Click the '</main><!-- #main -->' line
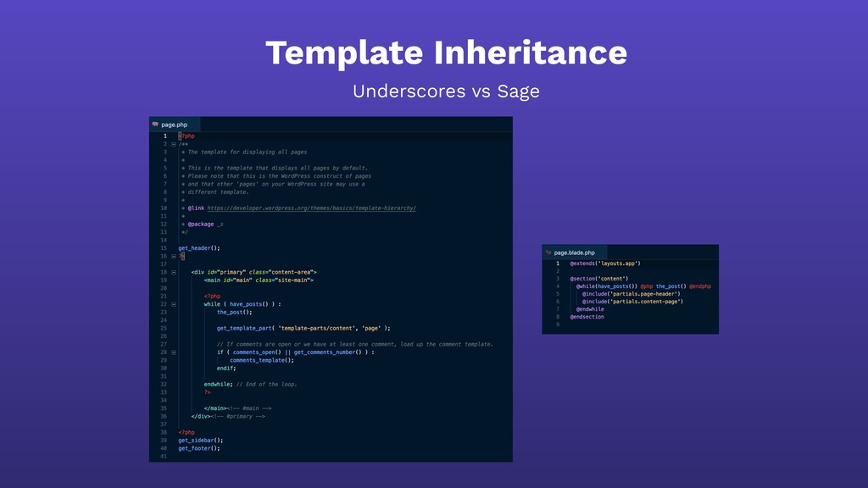This screenshot has height=488, width=868. [237, 408]
